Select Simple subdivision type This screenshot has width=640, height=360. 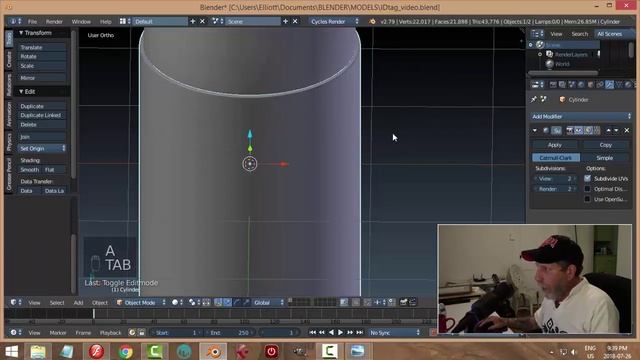click(604, 158)
